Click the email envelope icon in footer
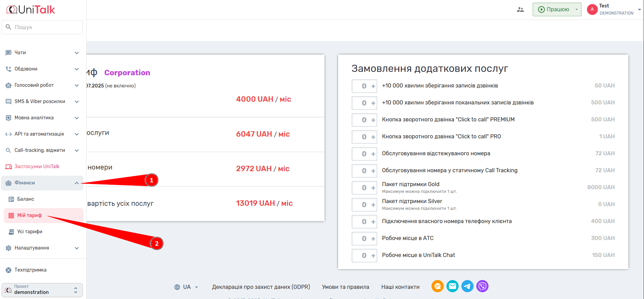 point(452,286)
